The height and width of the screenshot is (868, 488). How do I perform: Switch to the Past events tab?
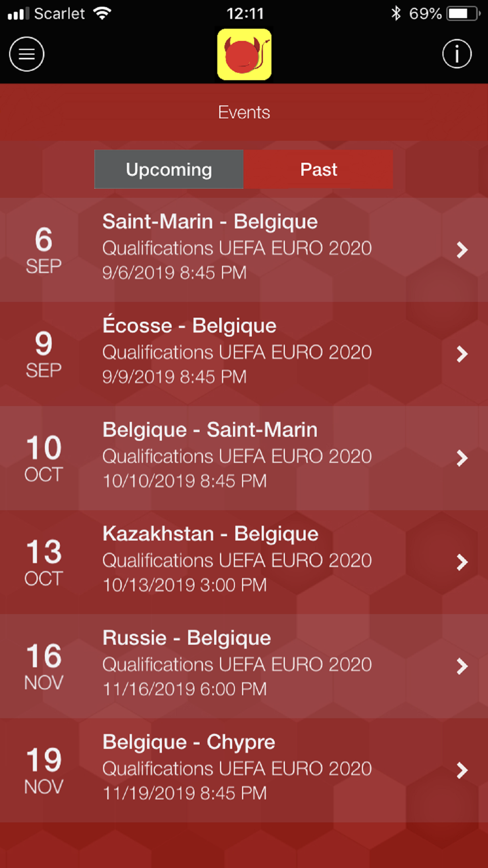(x=318, y=169)
